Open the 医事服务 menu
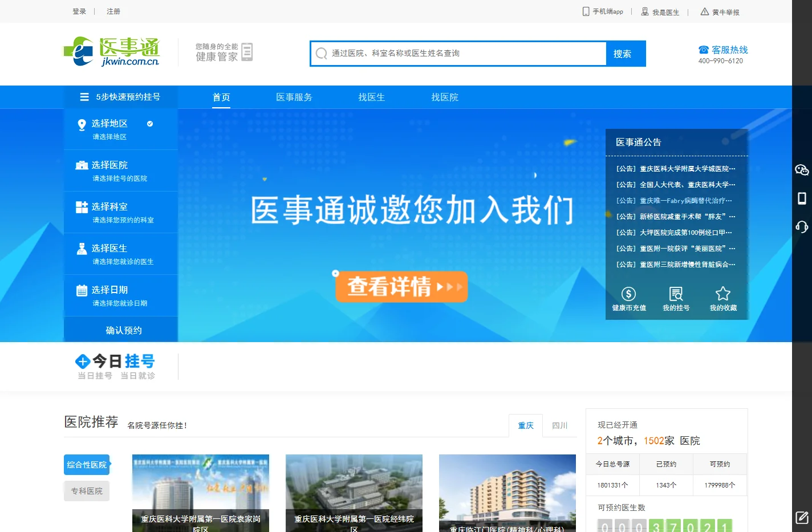 (294, 98)
